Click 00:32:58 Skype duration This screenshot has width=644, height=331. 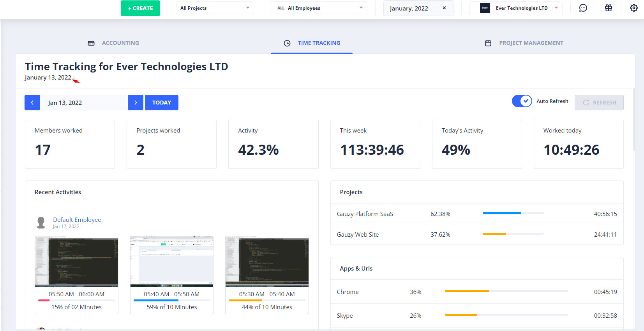coord(605,315)
